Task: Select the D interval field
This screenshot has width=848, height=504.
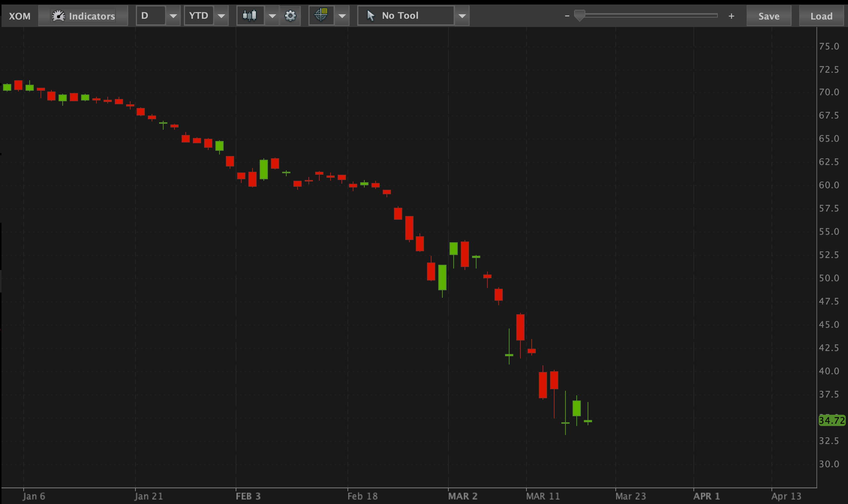Action: [x=150, y=16]
